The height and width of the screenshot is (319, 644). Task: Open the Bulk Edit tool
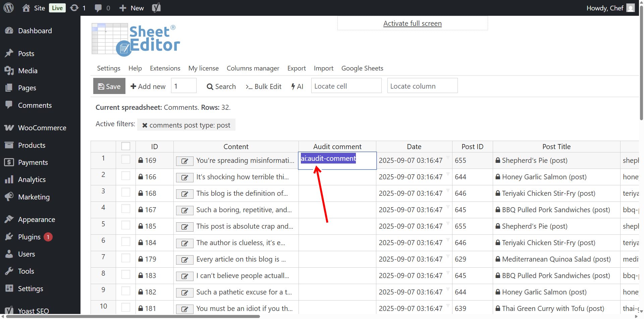264,86
